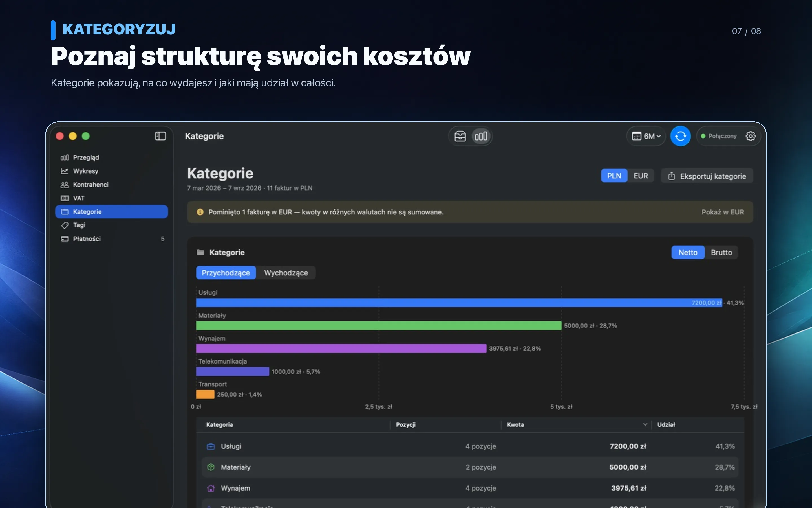Screen dimensions: 812x508
Task: Click the Udział column header
Action: (666, 425)
